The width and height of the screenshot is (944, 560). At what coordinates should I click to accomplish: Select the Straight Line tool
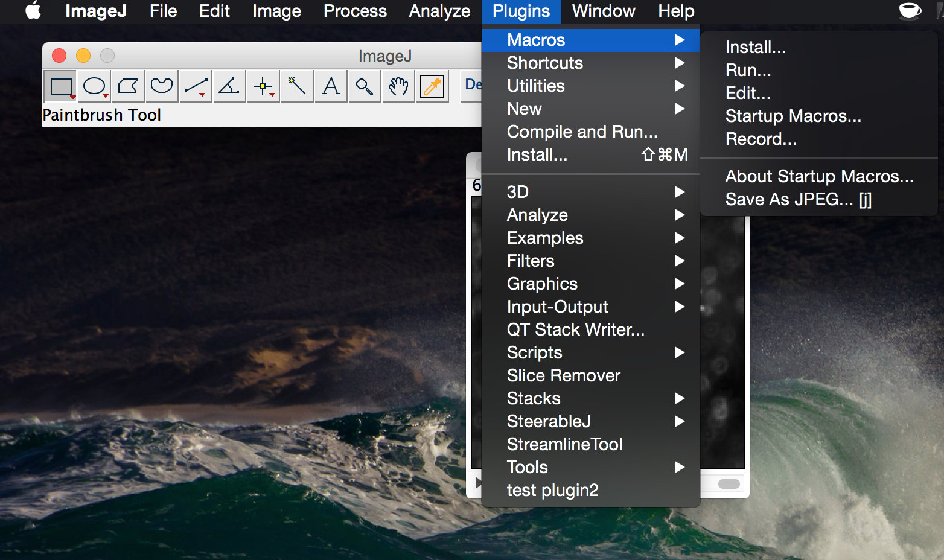point(196,86)
